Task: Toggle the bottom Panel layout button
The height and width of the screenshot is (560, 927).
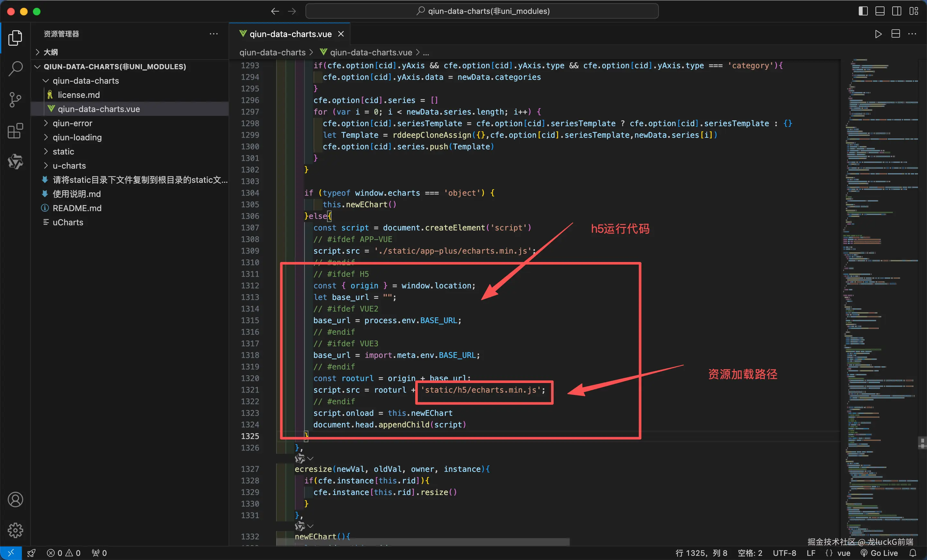Action: (880, 11)
